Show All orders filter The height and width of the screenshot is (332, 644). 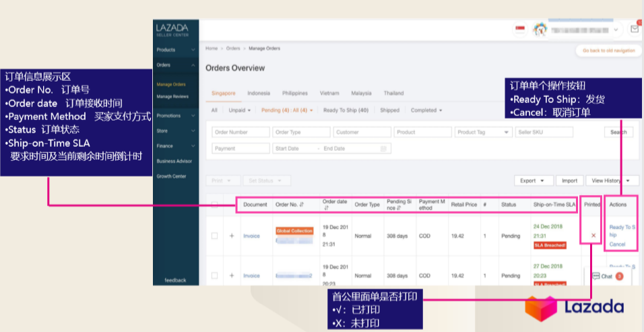coord(214,110)
